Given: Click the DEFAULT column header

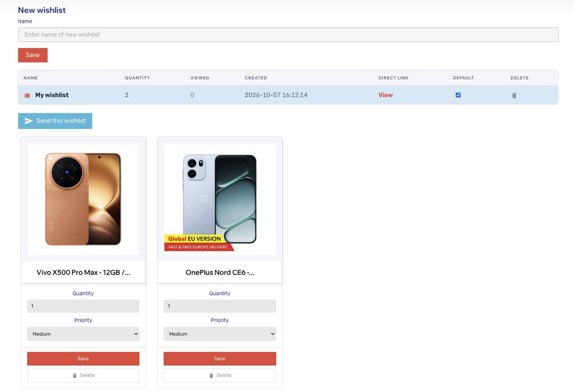Looking at the screenshot, I should click(464, 78).
